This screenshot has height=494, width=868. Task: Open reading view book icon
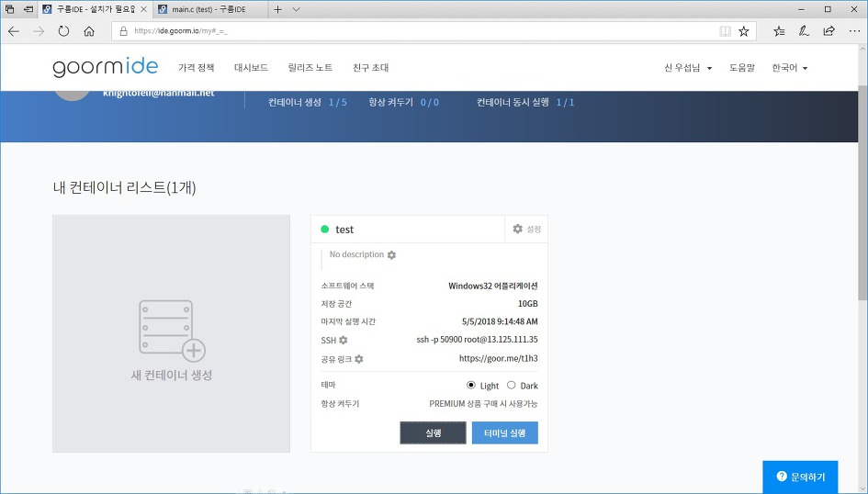725,31
